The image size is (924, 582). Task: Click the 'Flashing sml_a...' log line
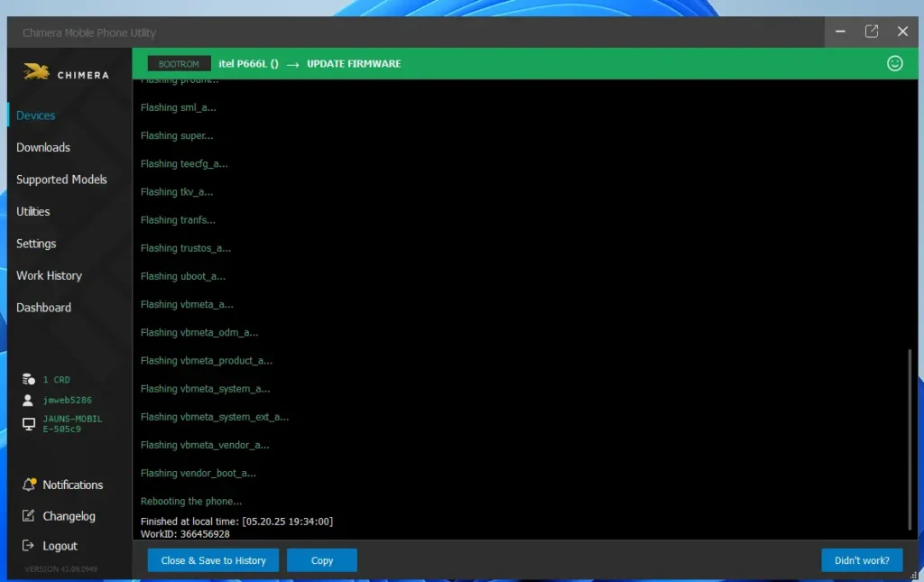click(x=178, y=107)
